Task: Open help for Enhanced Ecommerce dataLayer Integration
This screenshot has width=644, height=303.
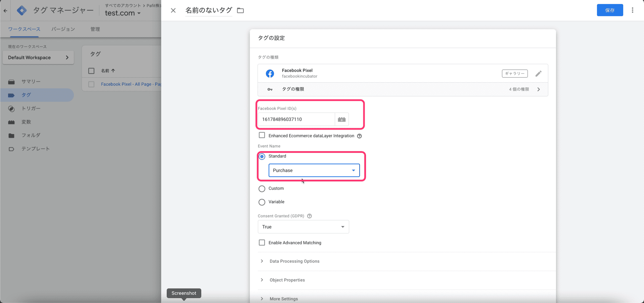Action: (x=359, y=136)
